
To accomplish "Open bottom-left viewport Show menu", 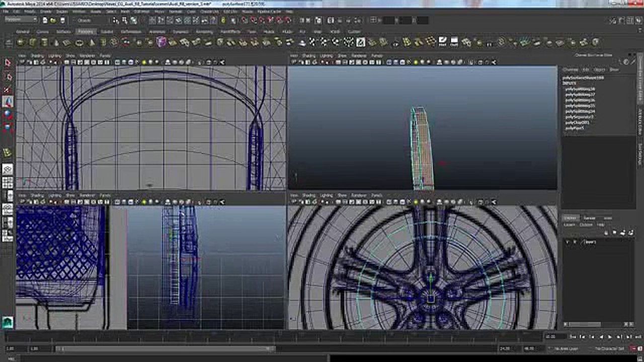I will tap(70, 195).
